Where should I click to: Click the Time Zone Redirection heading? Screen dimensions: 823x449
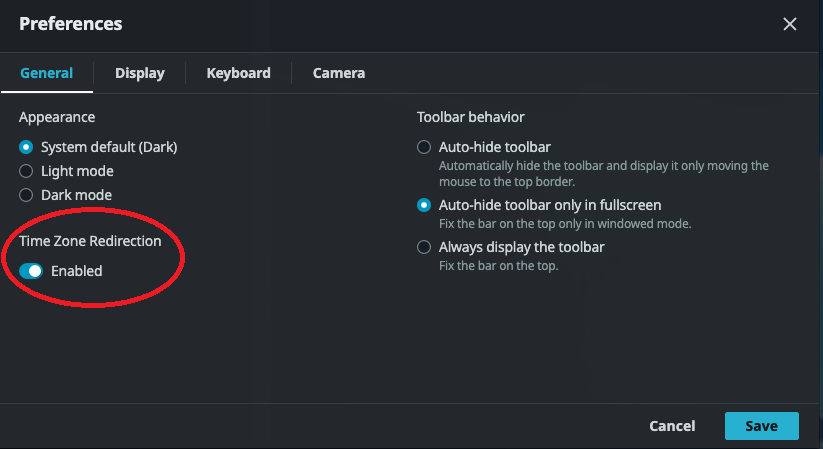(90, 241)
